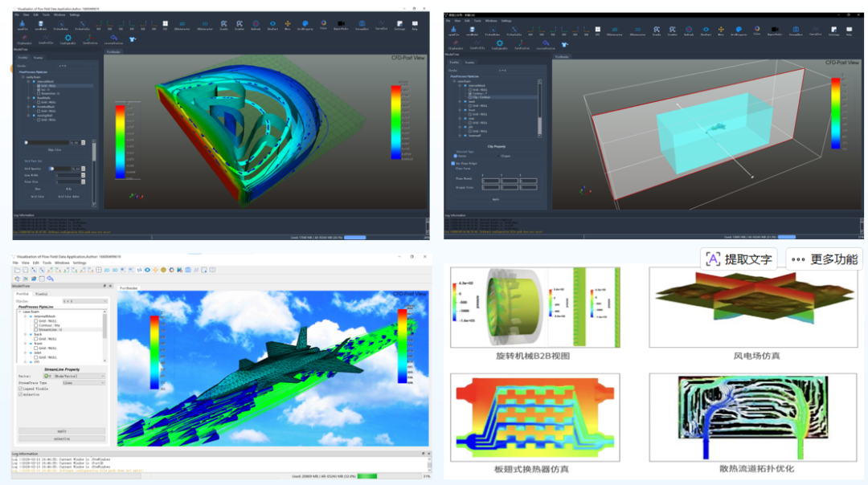Click Help icon in top-right dark window

(x=850, y=30)
